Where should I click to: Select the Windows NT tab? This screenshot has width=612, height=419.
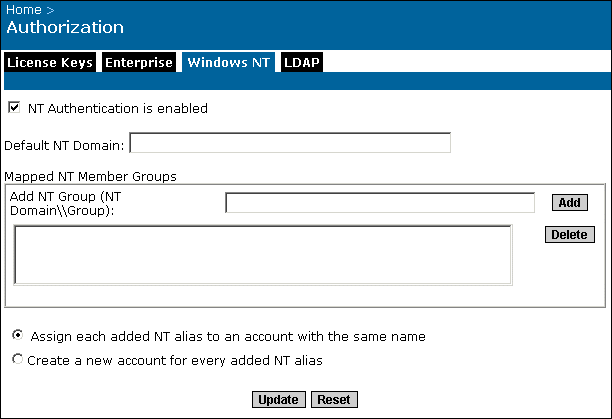(228, 62)
